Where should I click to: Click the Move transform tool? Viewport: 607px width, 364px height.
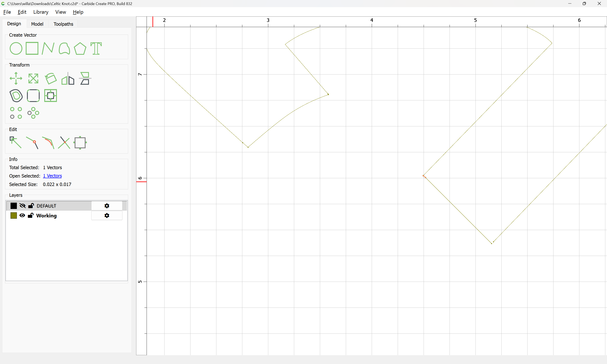16,79
